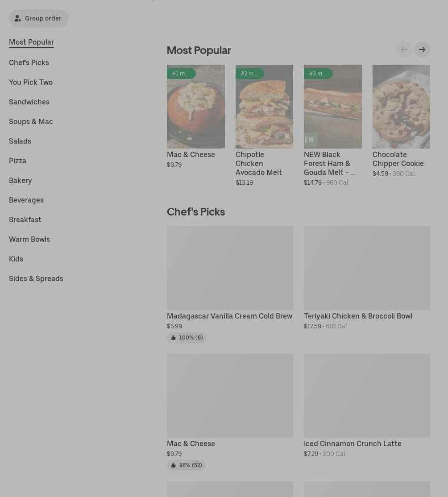Click the 86% thumbs-up rating for Mac & Cheese
This screenshot has width=448, height=497.
[186, 465]
